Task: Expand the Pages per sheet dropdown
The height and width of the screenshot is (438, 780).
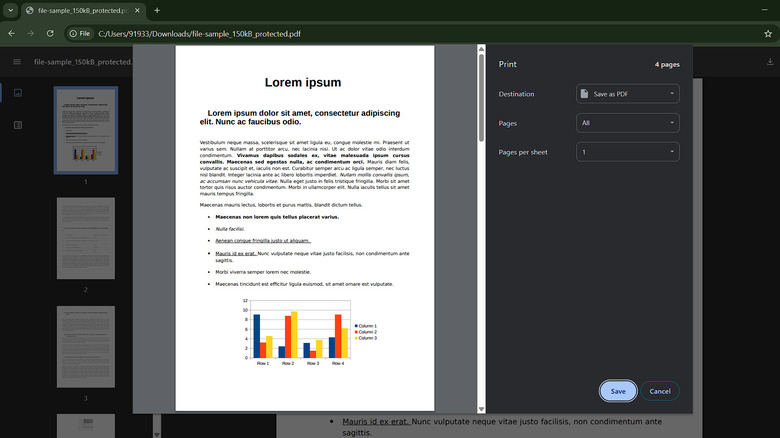Action: tap(628, 152)
